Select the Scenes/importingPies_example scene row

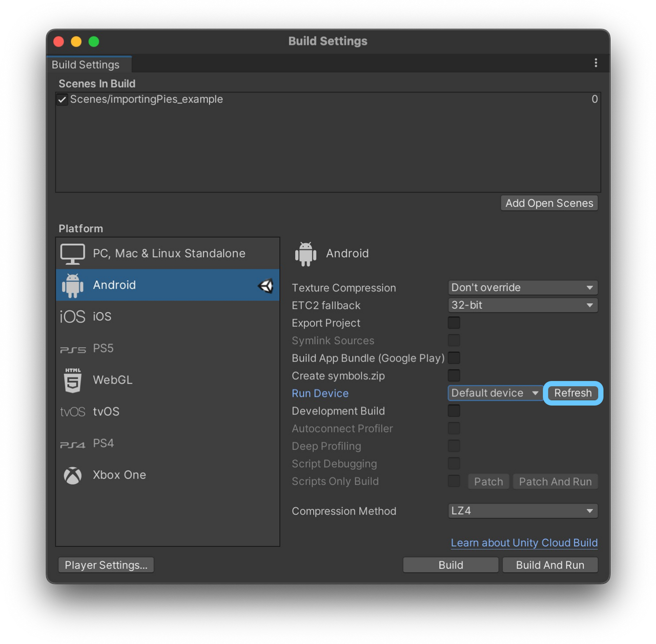pyautogui.click(x=328, y=99)
